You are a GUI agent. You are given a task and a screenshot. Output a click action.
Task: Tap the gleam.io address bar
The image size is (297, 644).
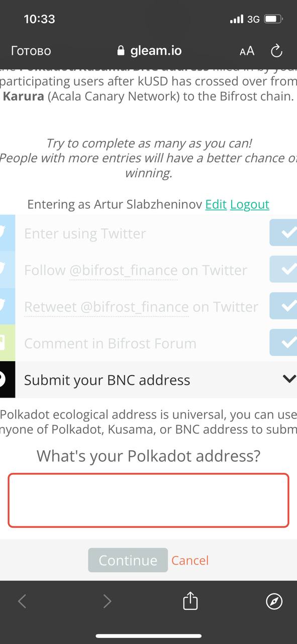click(x=149, y=51)
